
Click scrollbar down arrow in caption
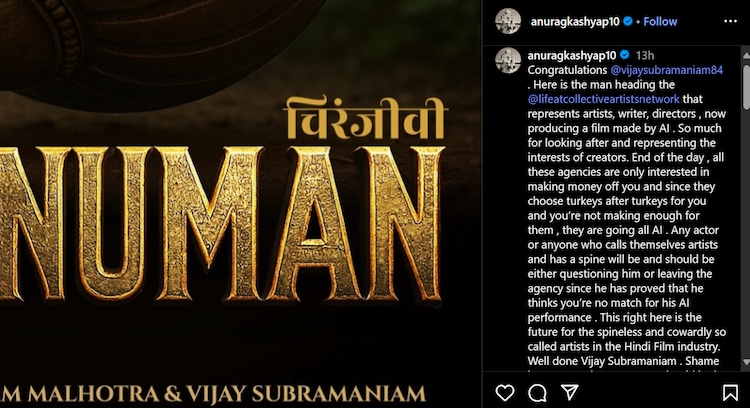click(x=746, y=362)
